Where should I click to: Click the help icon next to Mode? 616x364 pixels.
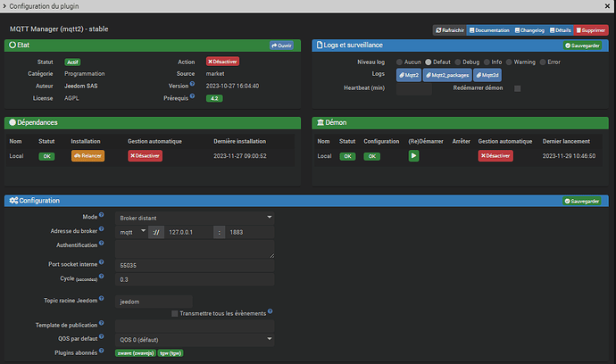[102, 215]
